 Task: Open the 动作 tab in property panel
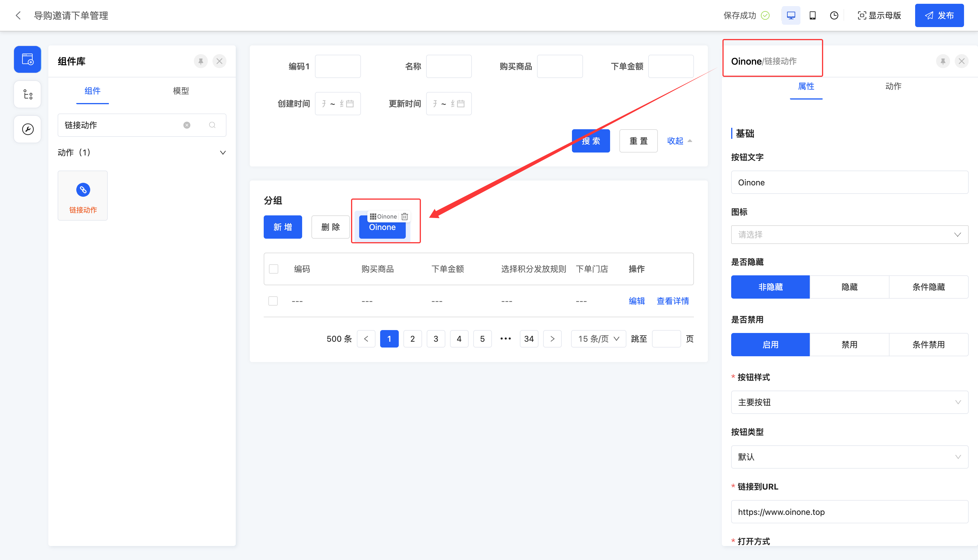point(893,86)
